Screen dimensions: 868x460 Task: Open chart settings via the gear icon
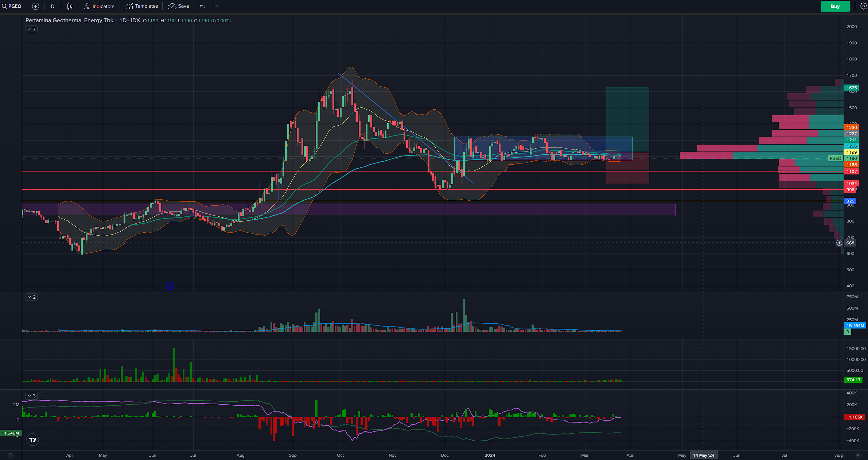[863, 6]
